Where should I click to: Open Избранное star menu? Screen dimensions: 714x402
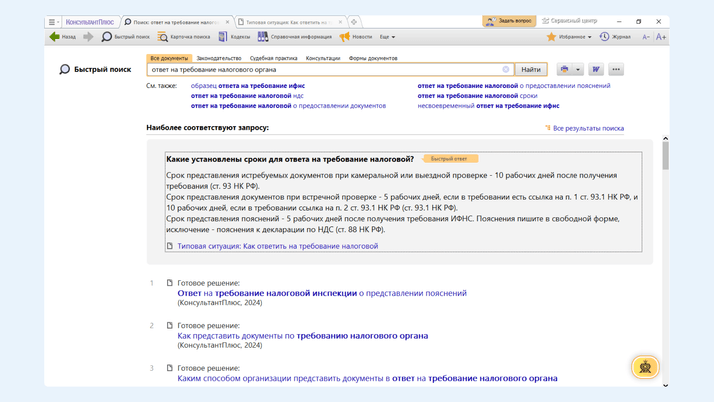pyautogui.click(x=569, y=37)
